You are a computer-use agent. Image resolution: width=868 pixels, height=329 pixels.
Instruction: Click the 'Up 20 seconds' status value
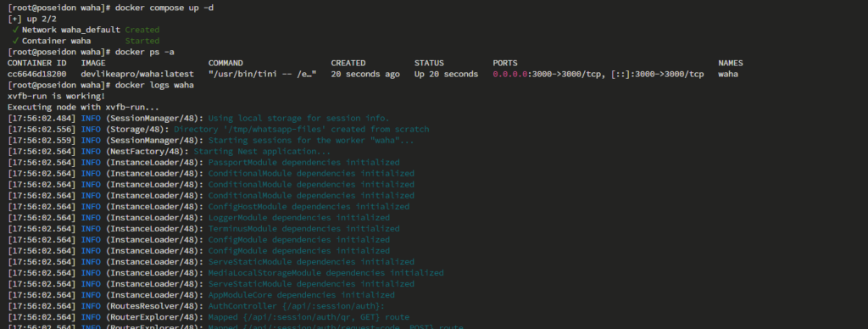(x=446, y=75)
